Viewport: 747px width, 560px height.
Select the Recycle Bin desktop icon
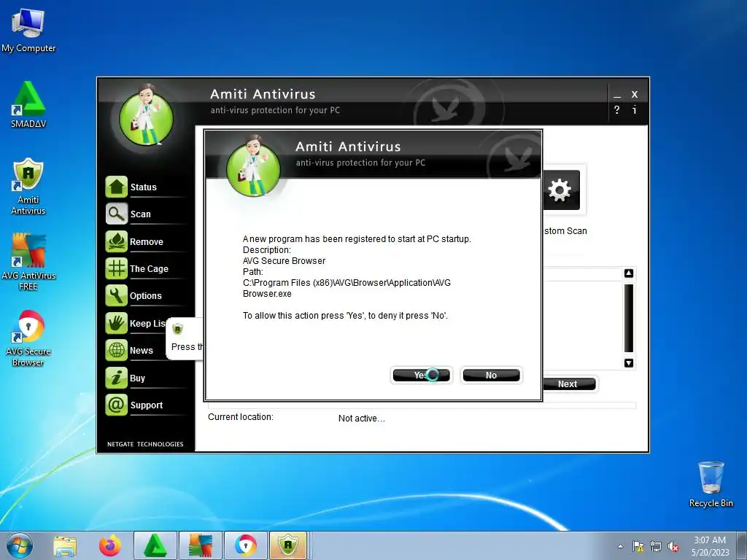coord(711,484)
